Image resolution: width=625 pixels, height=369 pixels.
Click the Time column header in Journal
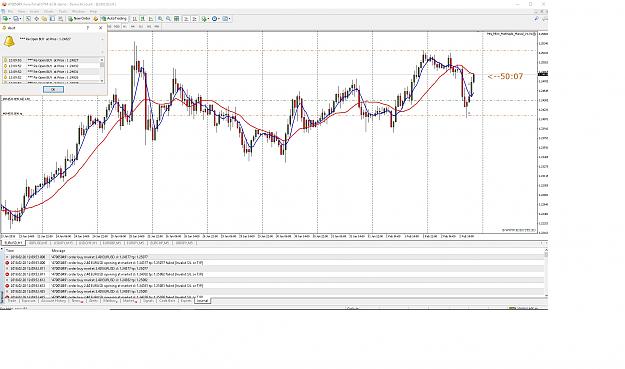coord(10,251)
